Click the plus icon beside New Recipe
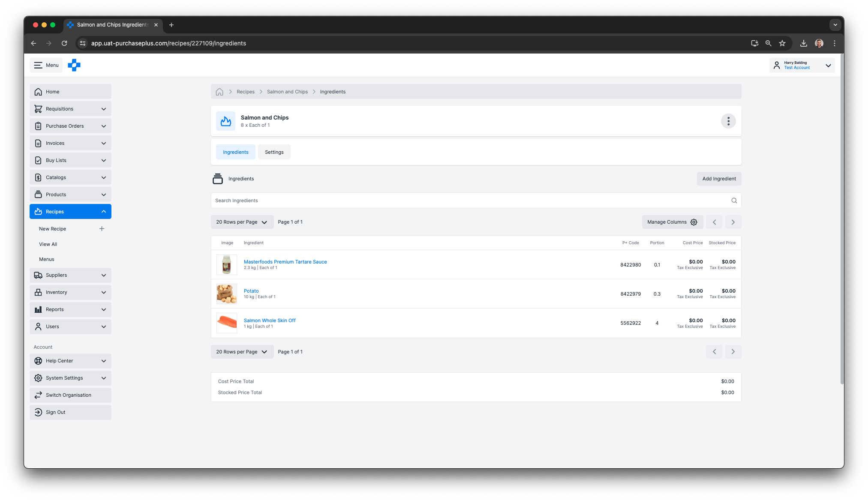This screenshot has height=500, width=868. pos(102,229)
